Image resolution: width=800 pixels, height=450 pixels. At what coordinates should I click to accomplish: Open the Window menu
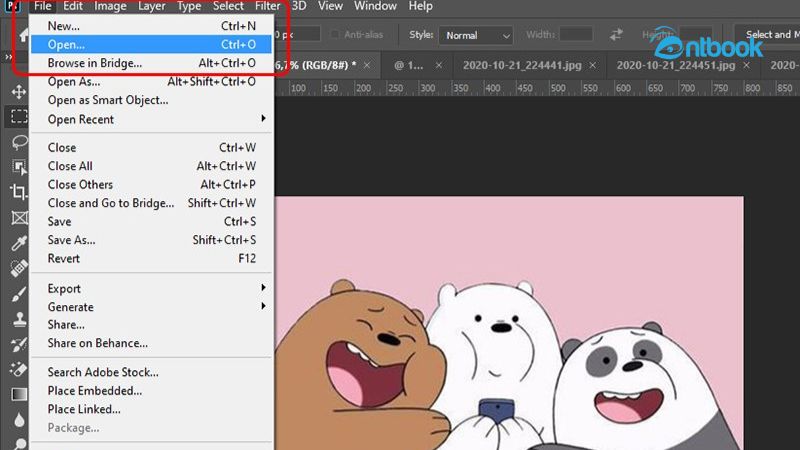375,6
